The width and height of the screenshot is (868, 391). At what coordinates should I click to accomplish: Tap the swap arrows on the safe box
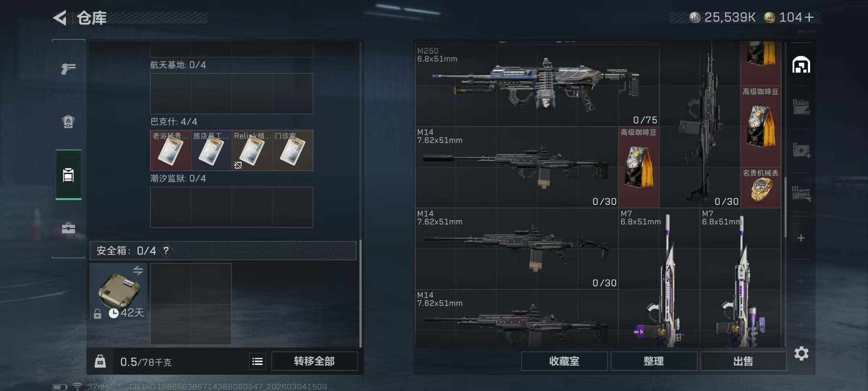point(138,270)
